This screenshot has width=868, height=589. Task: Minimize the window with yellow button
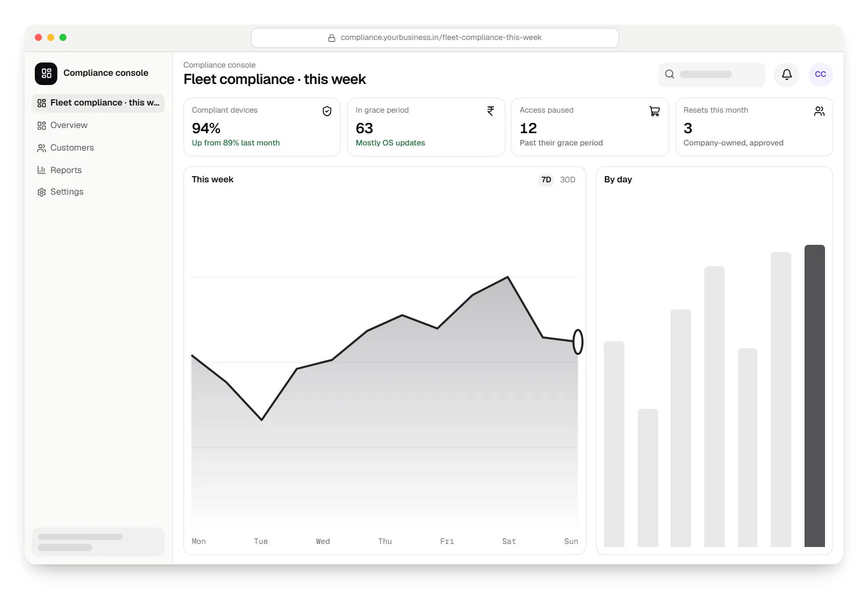pyautogui.click(x=51, y=37)
